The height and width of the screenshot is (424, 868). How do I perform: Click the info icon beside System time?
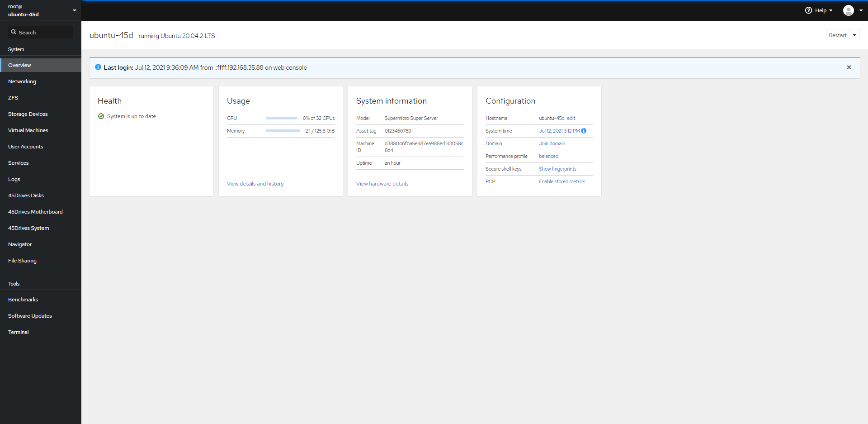click(x=584, y=131)
